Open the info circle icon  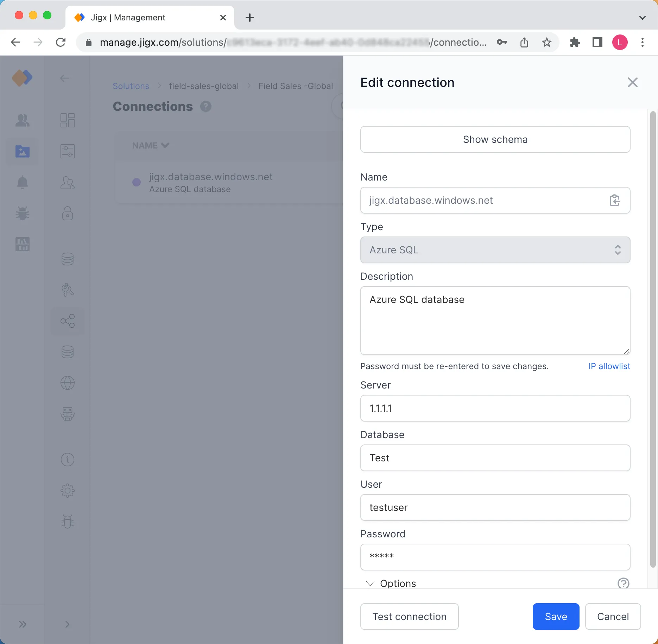click(x=68, y=460)
